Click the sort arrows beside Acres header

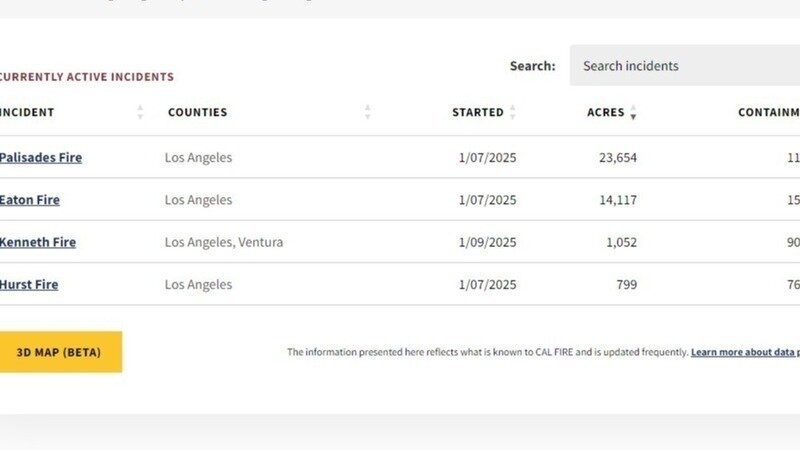tap(633, 113)
